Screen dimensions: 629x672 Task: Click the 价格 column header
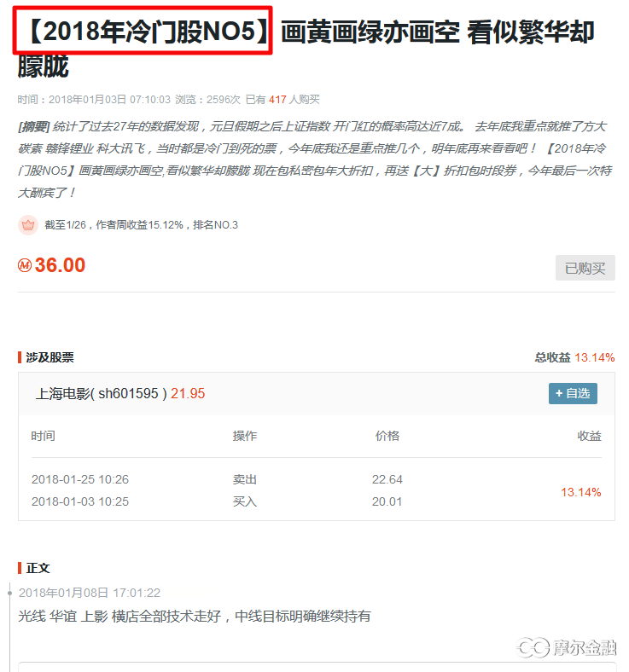click(387, 436)
